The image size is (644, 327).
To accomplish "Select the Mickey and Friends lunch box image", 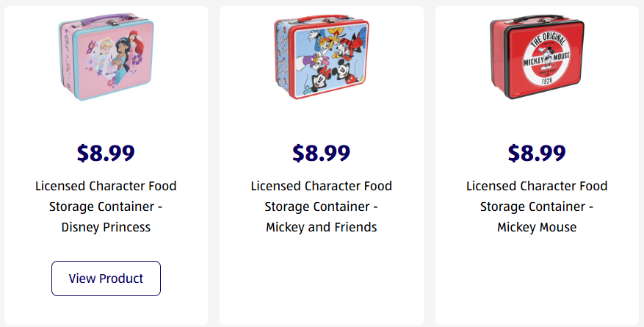I will coord(321,60).
